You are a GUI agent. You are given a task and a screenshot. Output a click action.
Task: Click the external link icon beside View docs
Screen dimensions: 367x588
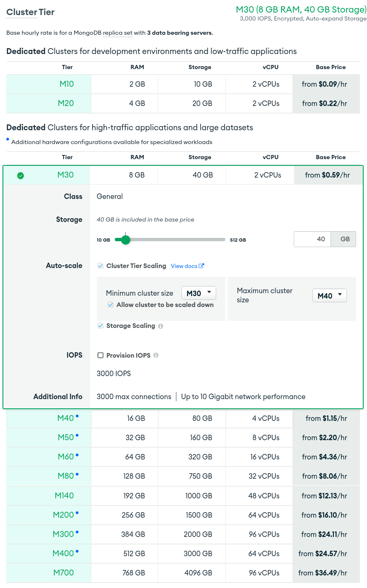pos(202,266)
